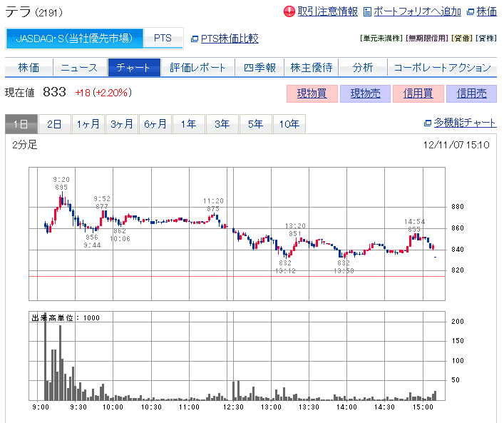Click the 13:12 832 low label on chart
This screenshot has height=423, width=504.
click(x=285, y=267)
